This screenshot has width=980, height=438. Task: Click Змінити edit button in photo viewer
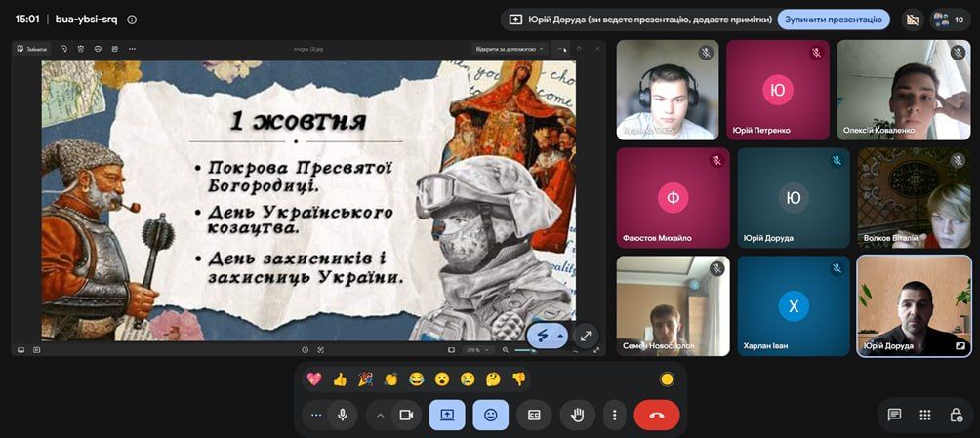tap(32, 49)
